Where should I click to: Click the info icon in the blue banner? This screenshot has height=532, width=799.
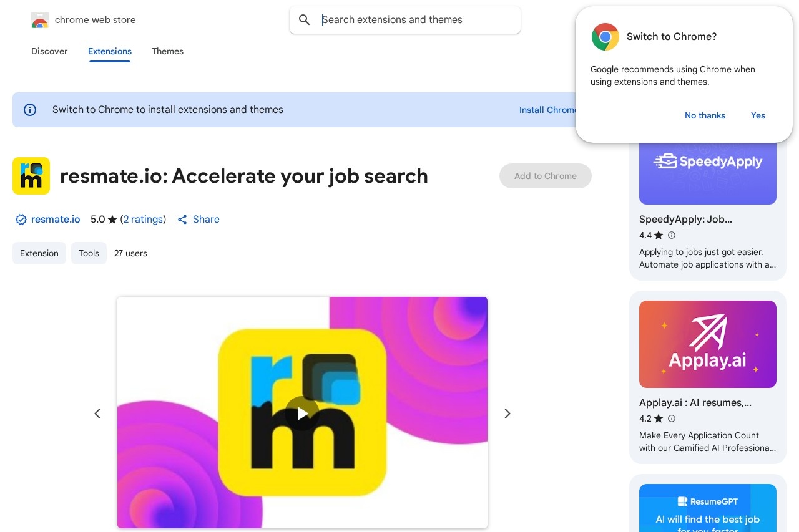point(30,110)
